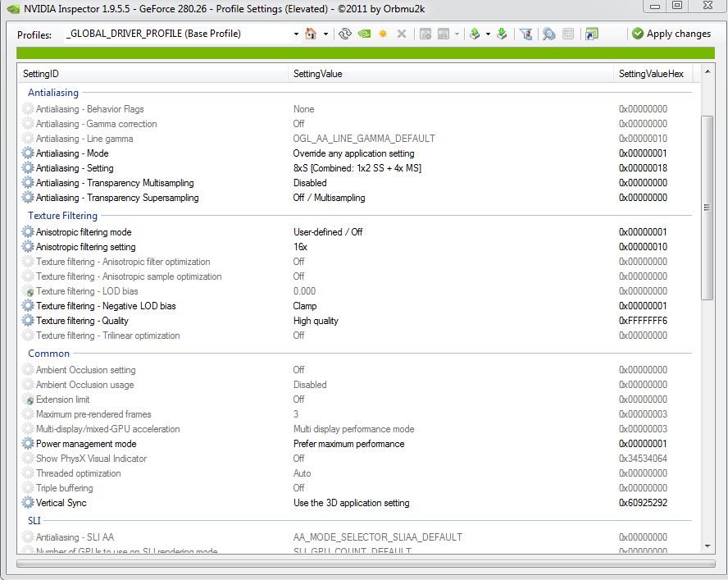Click gear icon of Transparency Multisampling row
728x580 pixels.
click(x=28, y=183)
